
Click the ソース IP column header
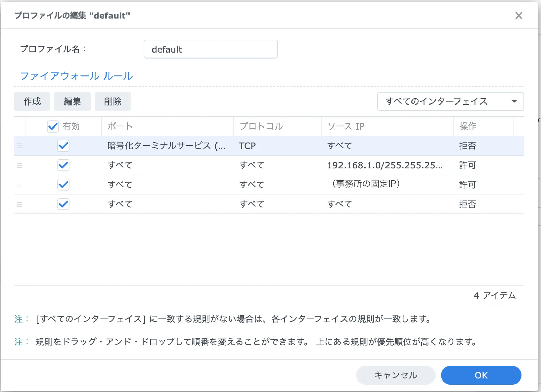(x=387, y=126)
